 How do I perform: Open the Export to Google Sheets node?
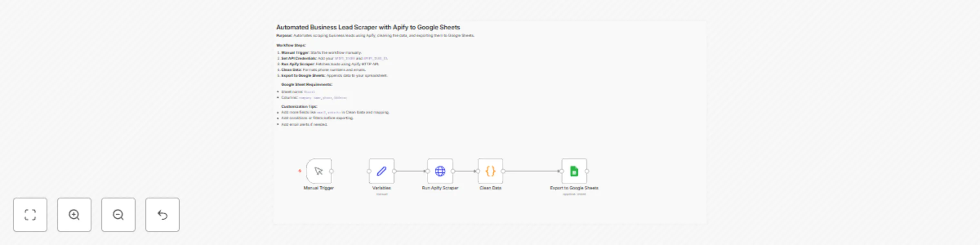click(574, 171)
